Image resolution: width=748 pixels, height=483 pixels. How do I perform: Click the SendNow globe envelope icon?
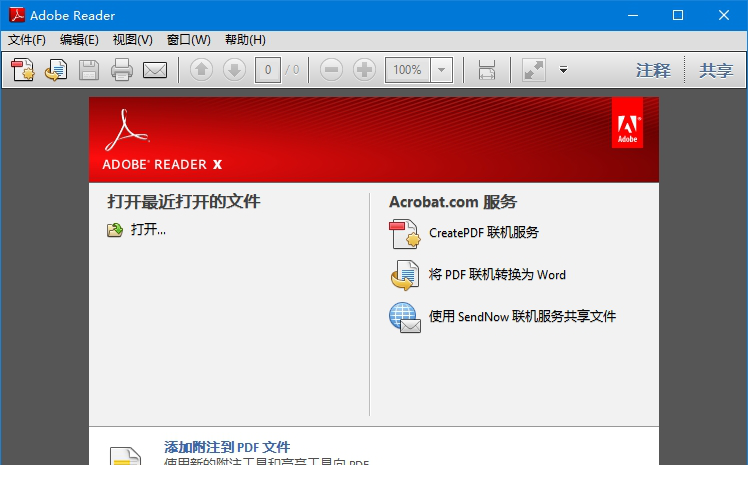(405, 317)
